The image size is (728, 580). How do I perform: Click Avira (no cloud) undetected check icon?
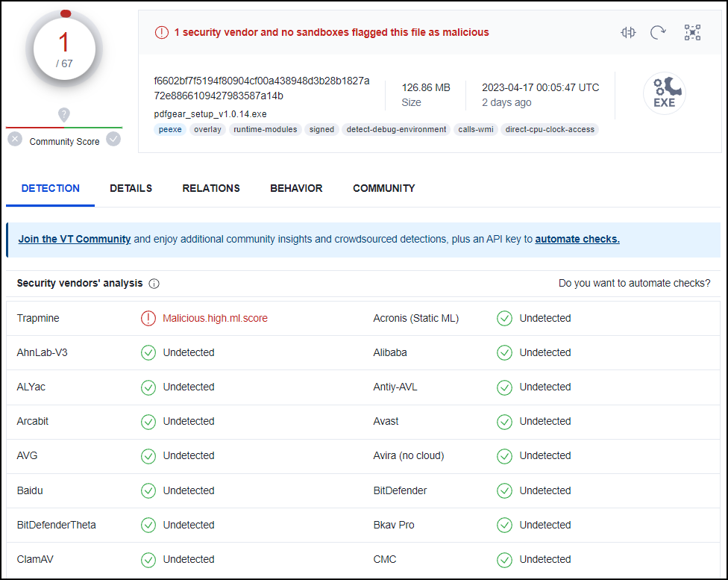pyautogui.click(x=504, y=456)
